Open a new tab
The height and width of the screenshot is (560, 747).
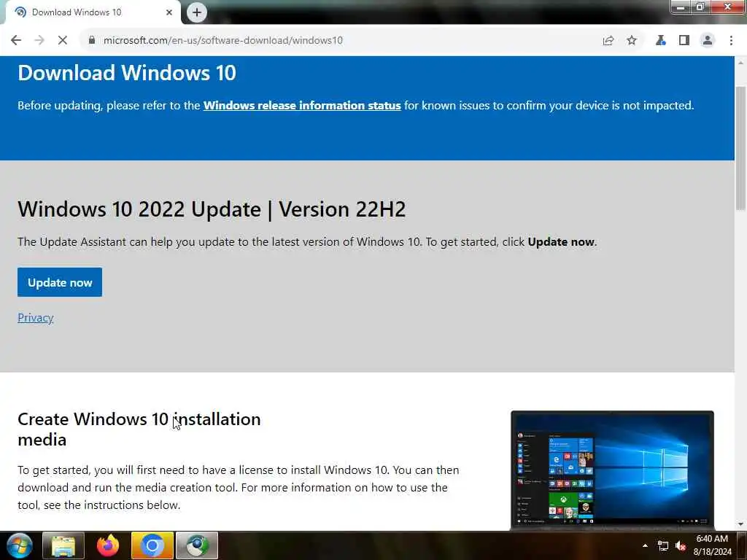point(197,12)
